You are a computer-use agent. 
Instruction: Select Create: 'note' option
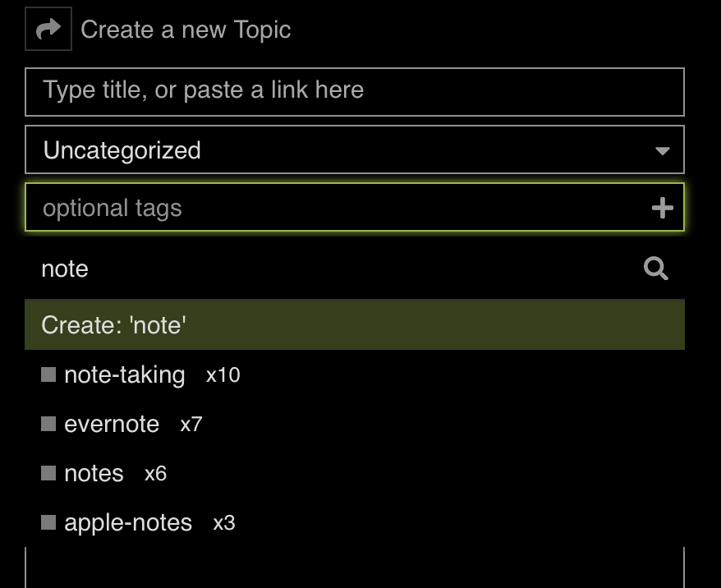[355, 324]
